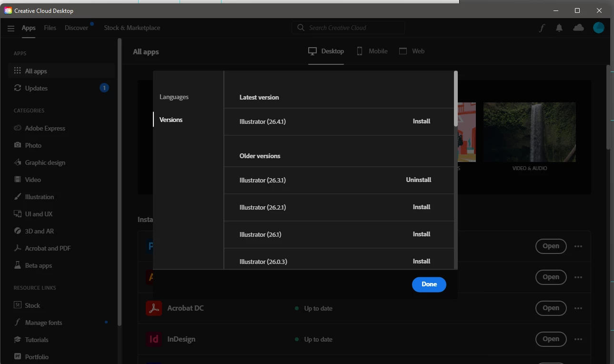The image size is (614, 364).
Task: Click the UI and UX icon
Action: tap(18, 213)
